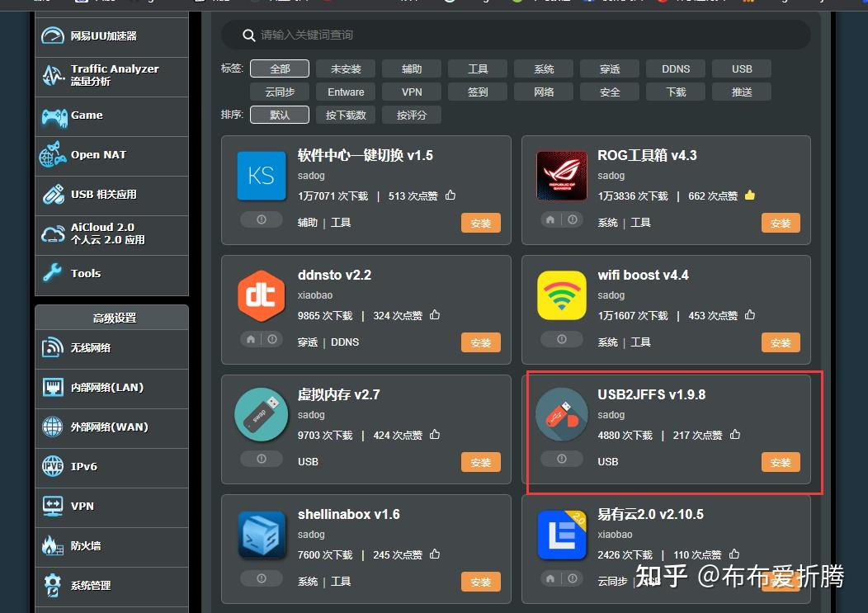The width and height of the screenshot is (868, 613).
Task: Go to 外部网络(WAN) settings
Action: click(112, 427)
